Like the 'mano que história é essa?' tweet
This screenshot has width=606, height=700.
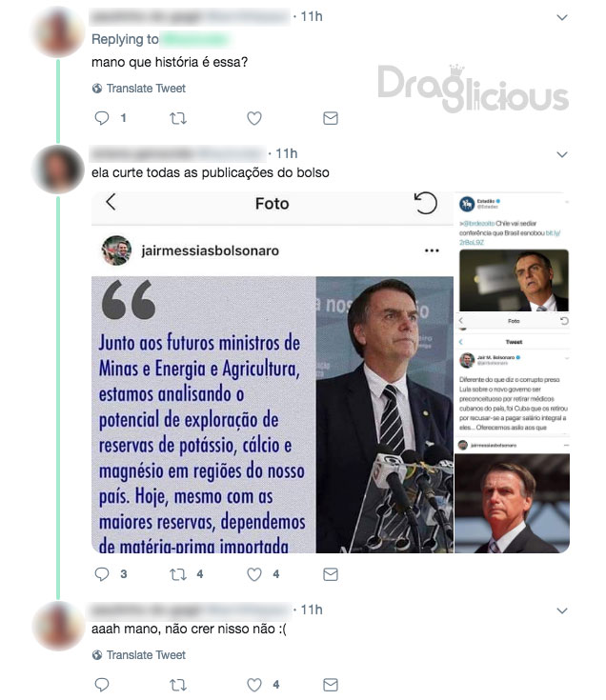tap(254, 118)
